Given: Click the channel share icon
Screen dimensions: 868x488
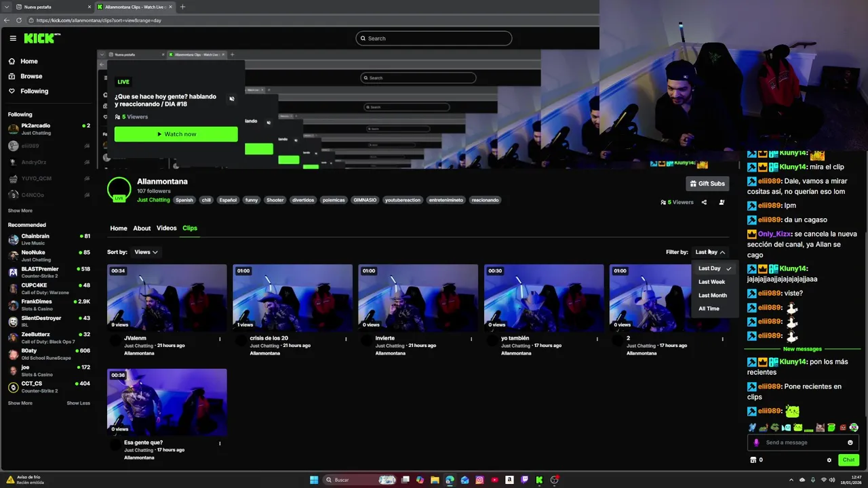Looking at the screenshot, I should point(704,202).
